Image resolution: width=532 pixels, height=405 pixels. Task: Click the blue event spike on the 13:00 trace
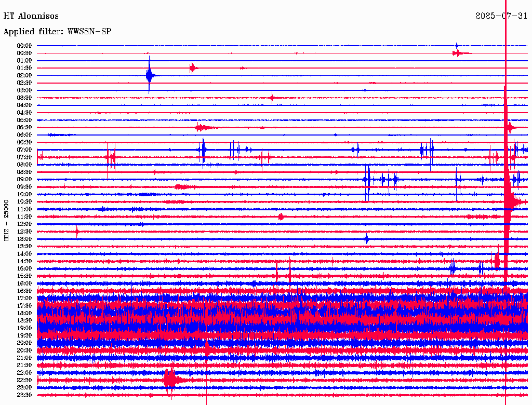click(x=366, y=239)
